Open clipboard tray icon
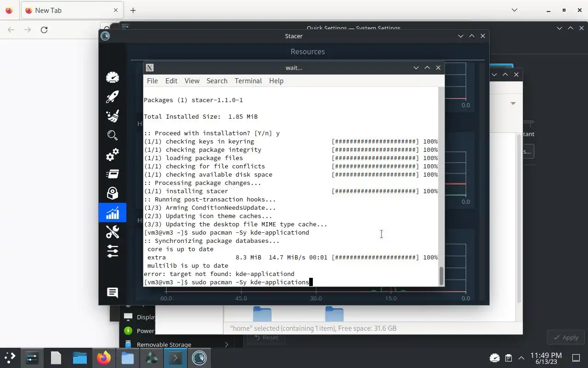Image resolution: width=588 pixels, height=368 pixels. click(x=508, y=357)
